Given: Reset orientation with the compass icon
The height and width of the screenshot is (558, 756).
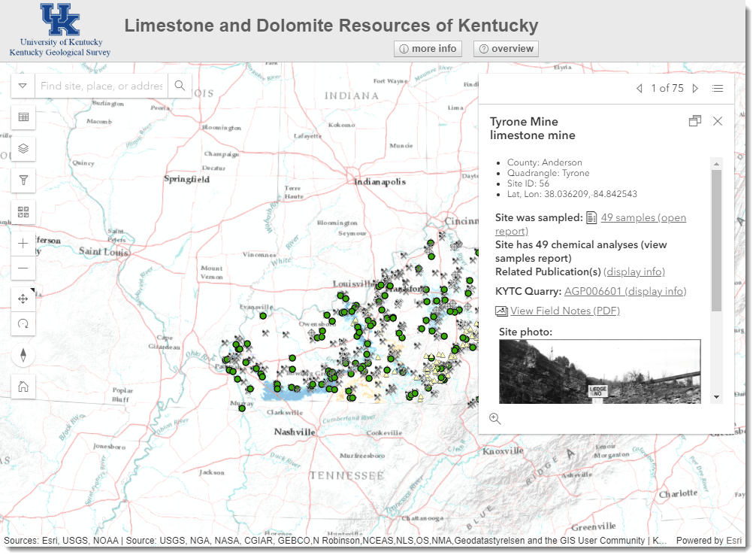Looking at the screenshot, I should point(23,355).
